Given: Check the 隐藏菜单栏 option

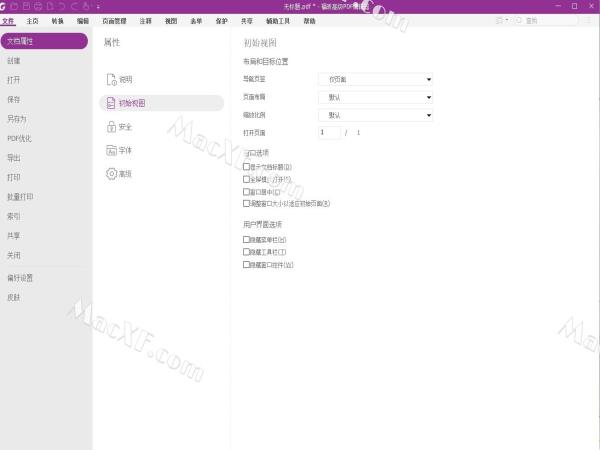Looking at the screenshot, I should click(x=247, y=240).
